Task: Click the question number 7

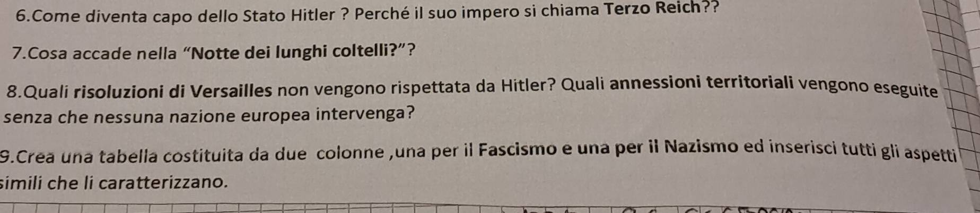Action: click(x=16, y=54)
